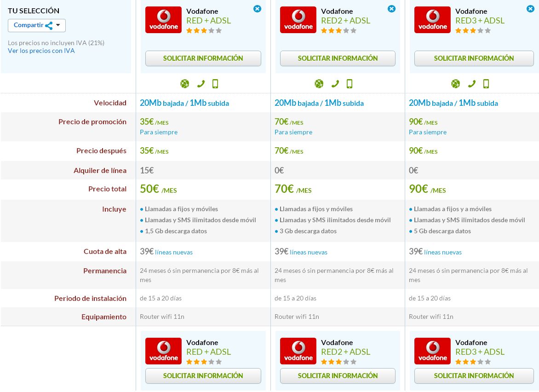This screenshot has height=392, width=539.
Task: Click the top RED2 + ADSL plan title
Action: (345, 21)
